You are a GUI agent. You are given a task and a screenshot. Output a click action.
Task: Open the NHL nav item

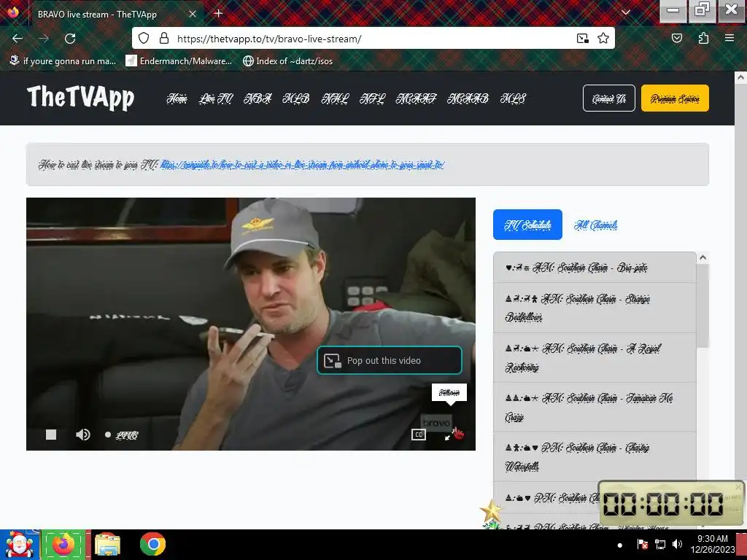coord(335,98)
